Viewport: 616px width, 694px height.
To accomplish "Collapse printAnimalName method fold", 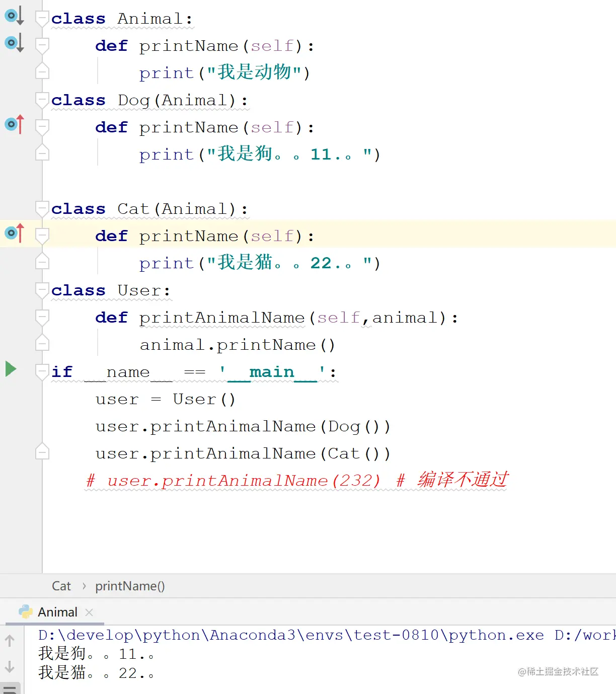I will (42, 318).
